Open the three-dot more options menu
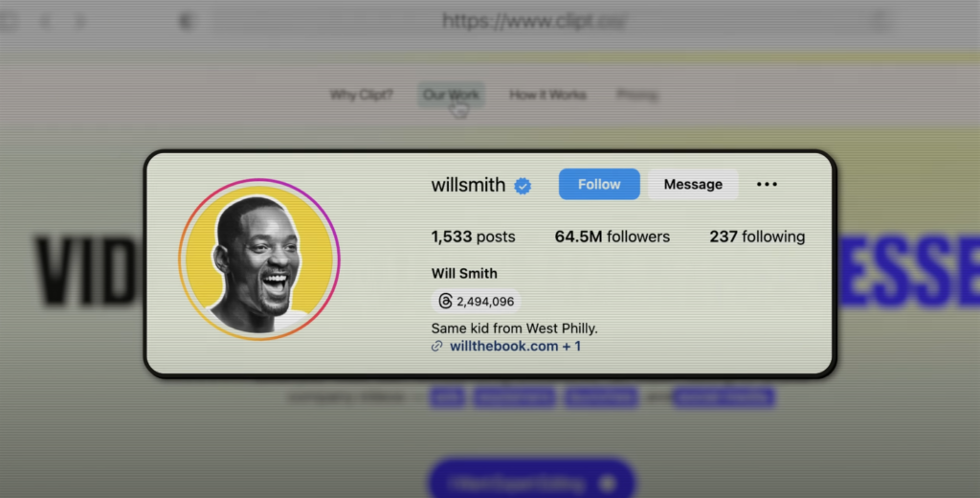Viewport: 980px width, 498px height. pos(767,184)
